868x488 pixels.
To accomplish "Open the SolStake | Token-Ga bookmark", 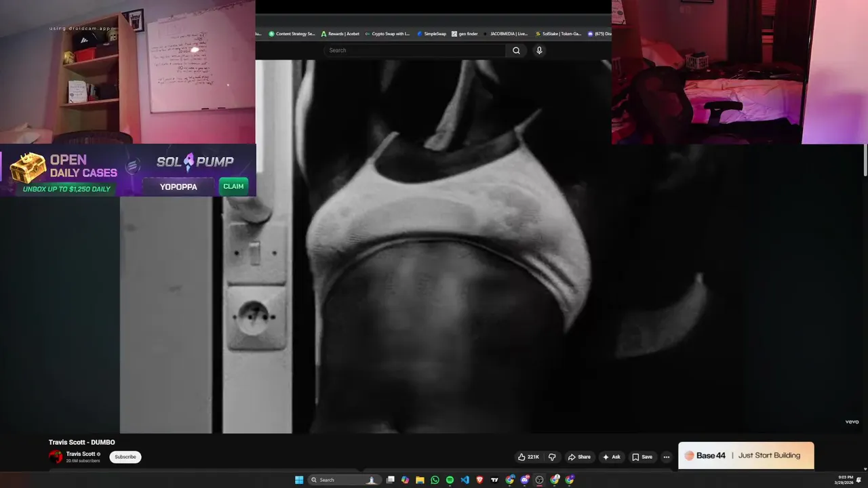I will pos(558,34).
